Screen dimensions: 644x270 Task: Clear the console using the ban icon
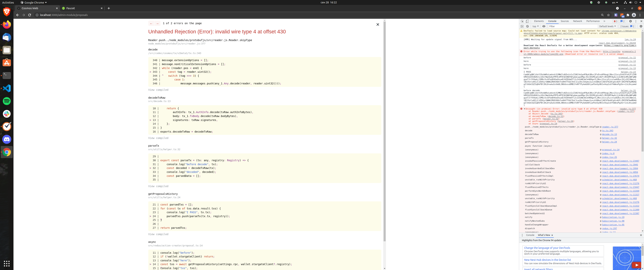click(527, 26)
